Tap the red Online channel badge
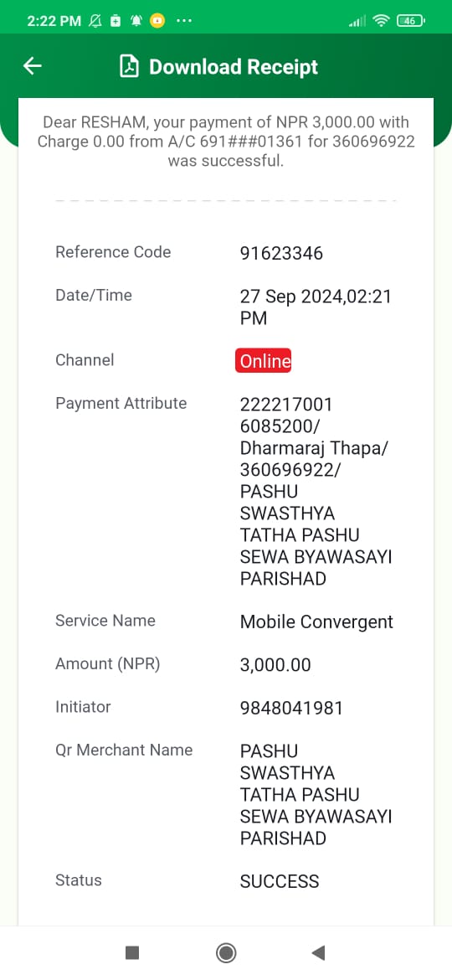Image resolution: width=452 pixels, height=980 pixels. coord(264,361)
